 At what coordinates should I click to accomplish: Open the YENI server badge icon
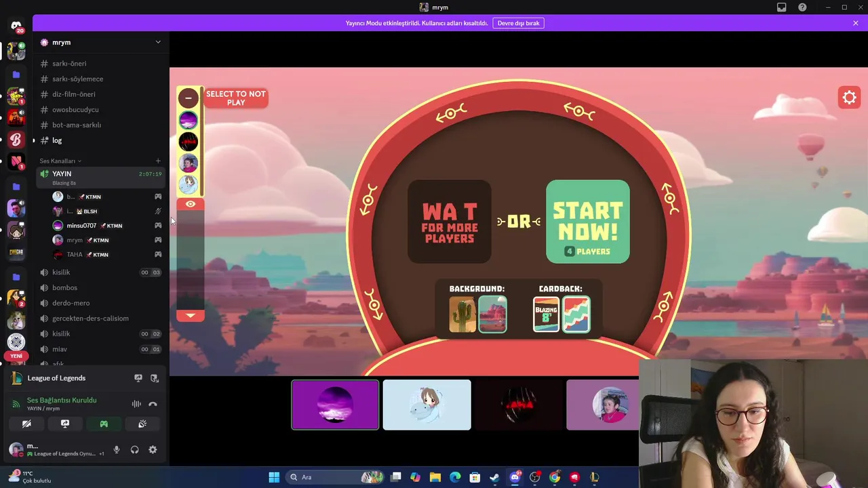[x=16, y=357]
